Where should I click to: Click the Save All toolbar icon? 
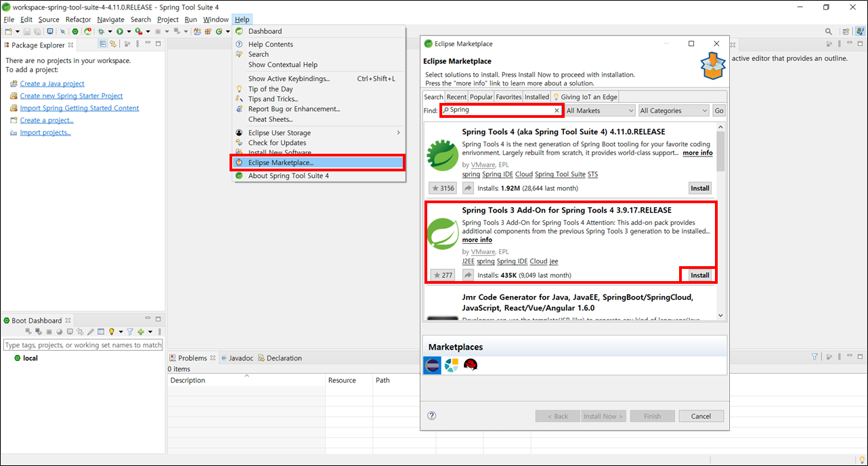(x=37, y=31)
